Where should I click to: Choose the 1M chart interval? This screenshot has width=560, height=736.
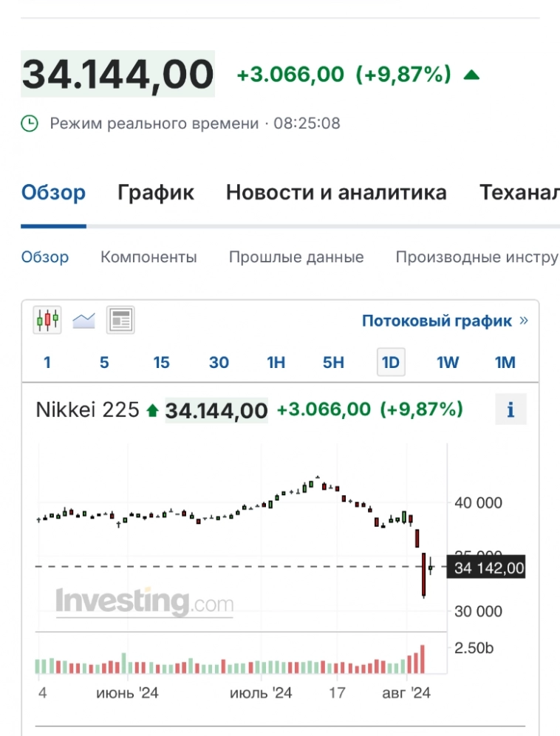(505, 362)
